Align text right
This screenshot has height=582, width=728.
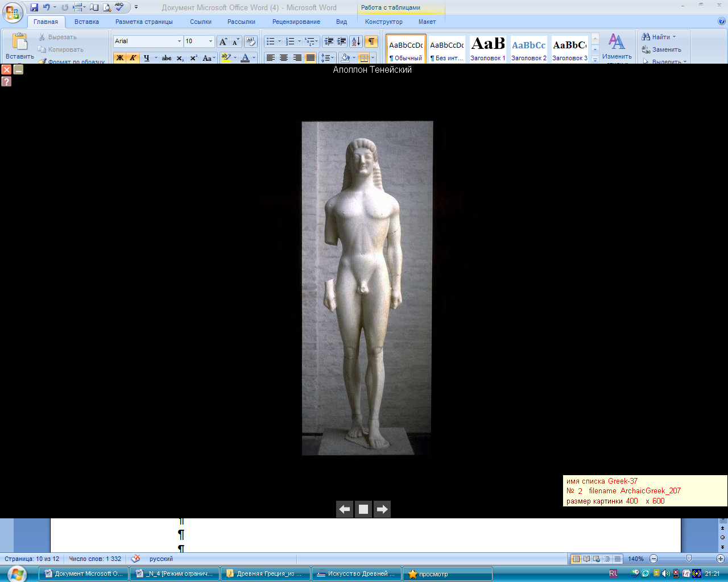[x=297, y=58]
